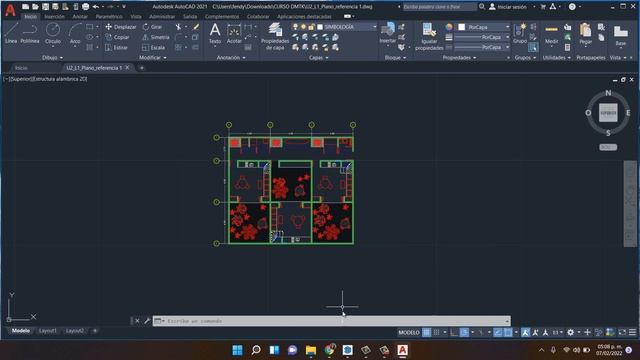Click the open file folder icon in quick access toolbar
The height and width of the screenshot is (360, 640).
tap(35, 7)
